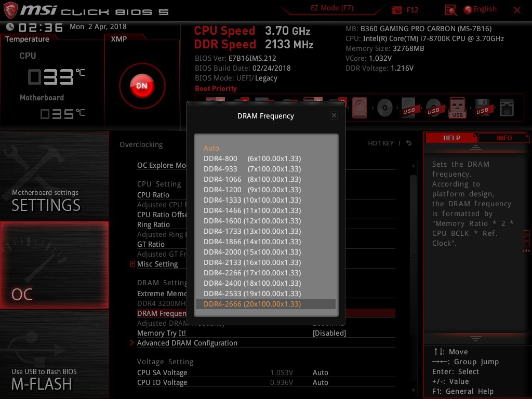
Task: Collapse help panel top grip handle
Action: coord(476,148)
